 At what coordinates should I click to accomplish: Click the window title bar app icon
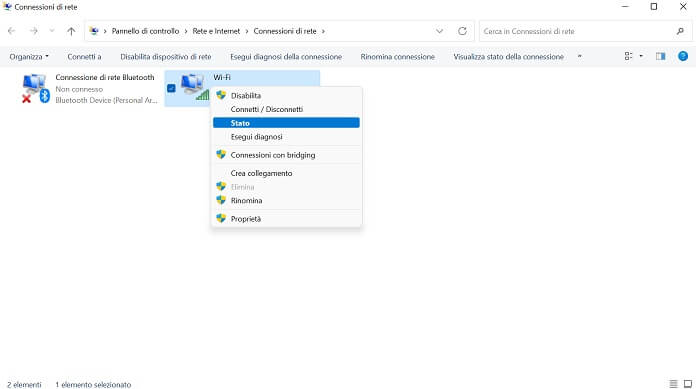point(7,7)
